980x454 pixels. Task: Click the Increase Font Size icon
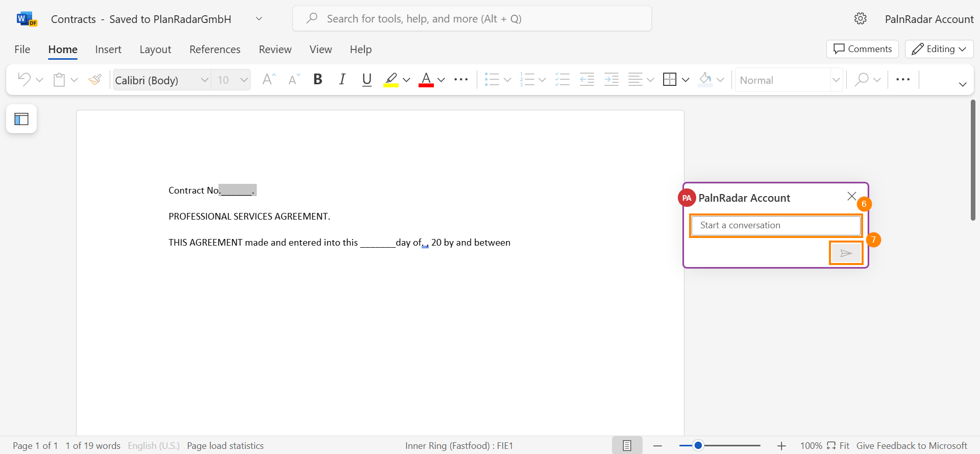tap(268, 80)
